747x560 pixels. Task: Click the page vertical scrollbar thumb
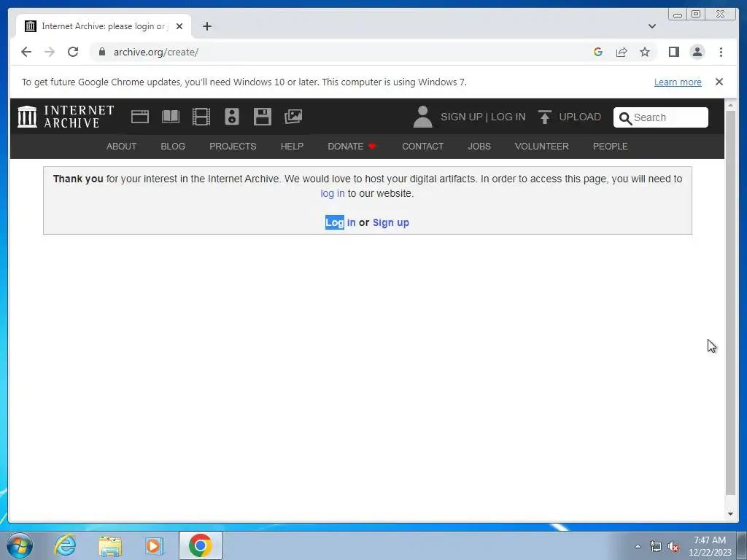(730, 303)
